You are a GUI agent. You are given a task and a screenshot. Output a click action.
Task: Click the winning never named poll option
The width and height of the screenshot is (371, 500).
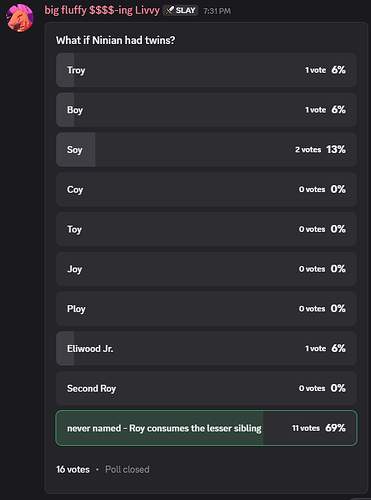click(x=206, y=428)
